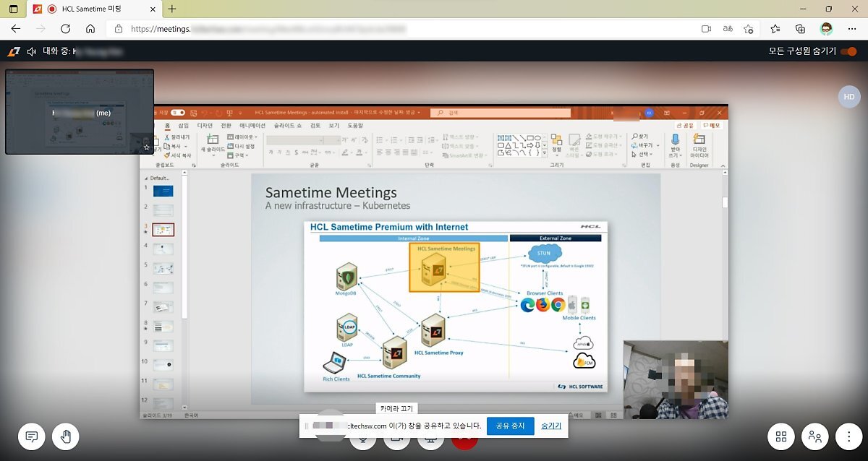
Task: Click 디자인 아이디어 in PowerPoint ribbon
Action: tap(699, 146)
